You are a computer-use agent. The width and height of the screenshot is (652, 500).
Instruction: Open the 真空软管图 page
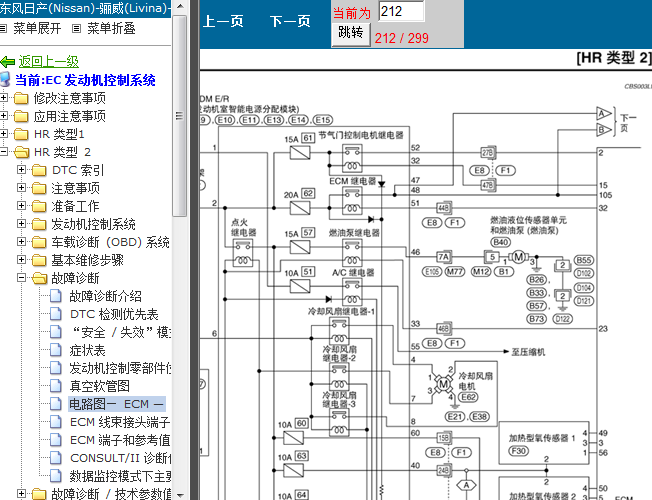(99, 386)
